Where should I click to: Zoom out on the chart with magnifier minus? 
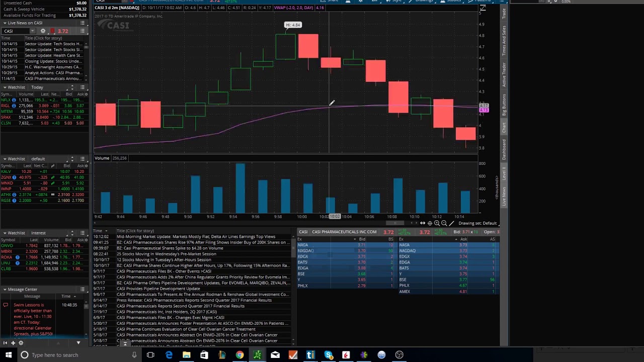point(444,223)
